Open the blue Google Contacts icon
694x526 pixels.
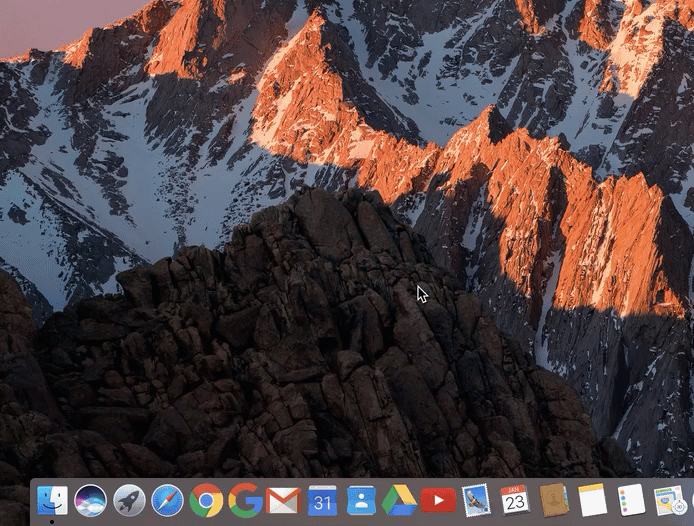(x=361, y=500)
